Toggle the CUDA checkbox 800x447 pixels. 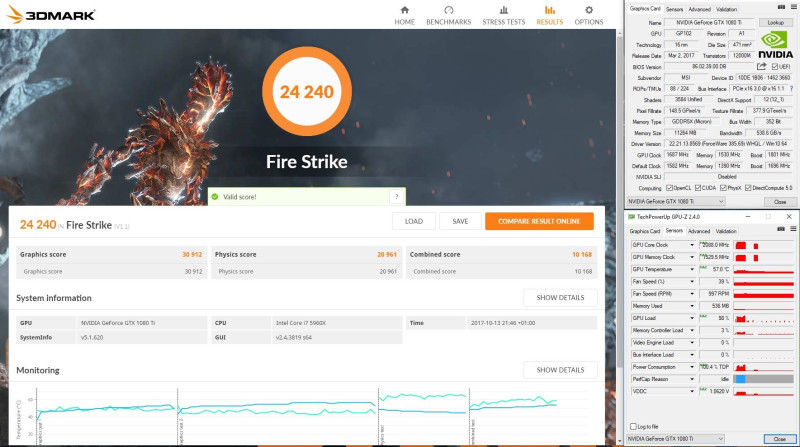click(x=698, y=188)
